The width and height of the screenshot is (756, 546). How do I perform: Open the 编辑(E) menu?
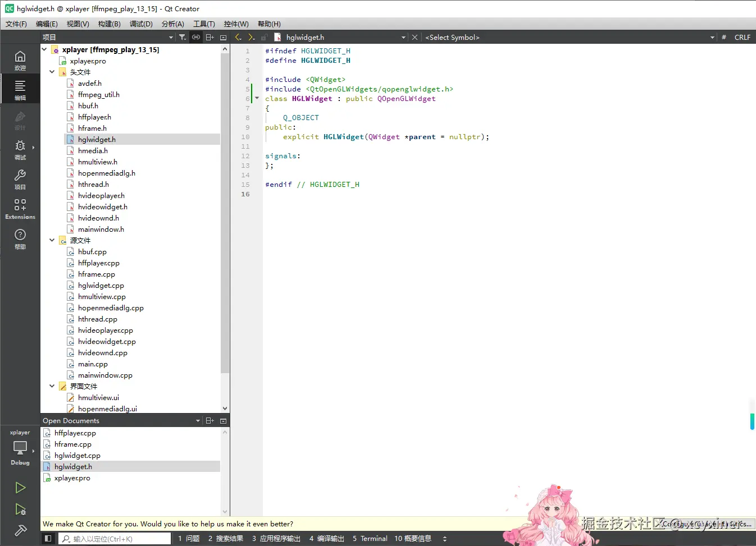47,24
